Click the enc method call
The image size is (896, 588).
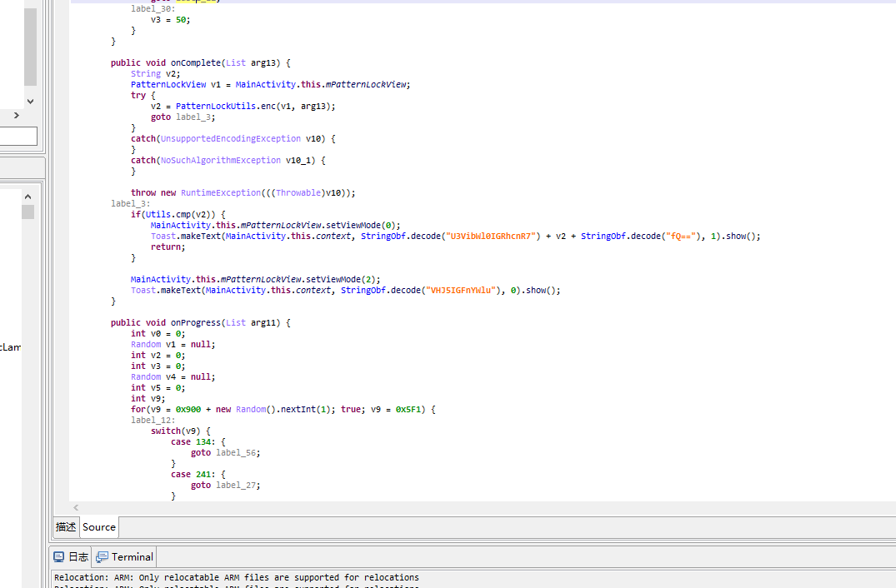click(x=268, y=106)
